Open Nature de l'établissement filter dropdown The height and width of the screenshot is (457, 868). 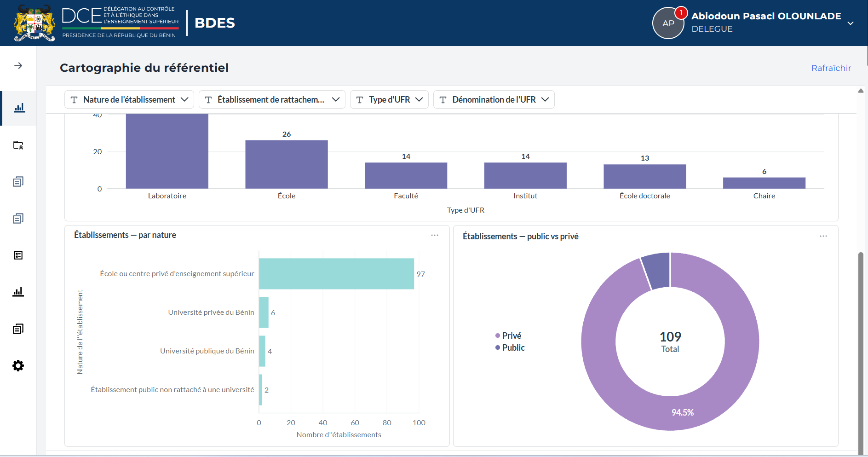(x=129, y=99)
